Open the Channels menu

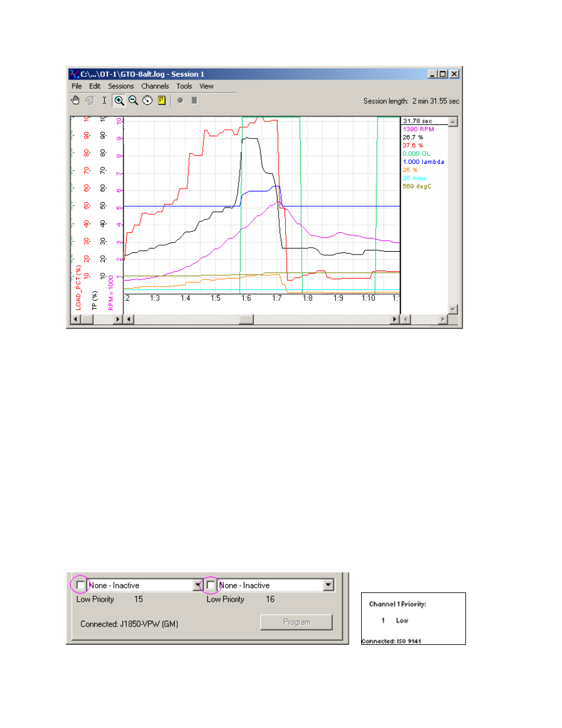point(155,86)
